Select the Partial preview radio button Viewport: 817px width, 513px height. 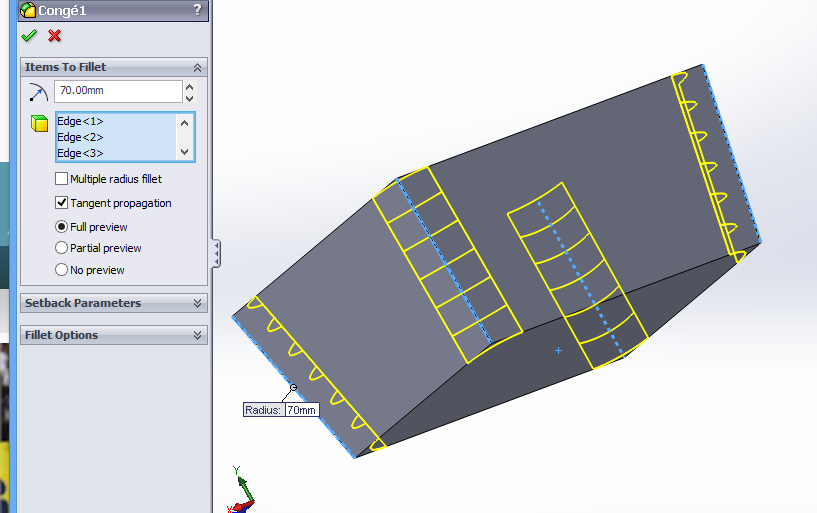click(62, 248)
